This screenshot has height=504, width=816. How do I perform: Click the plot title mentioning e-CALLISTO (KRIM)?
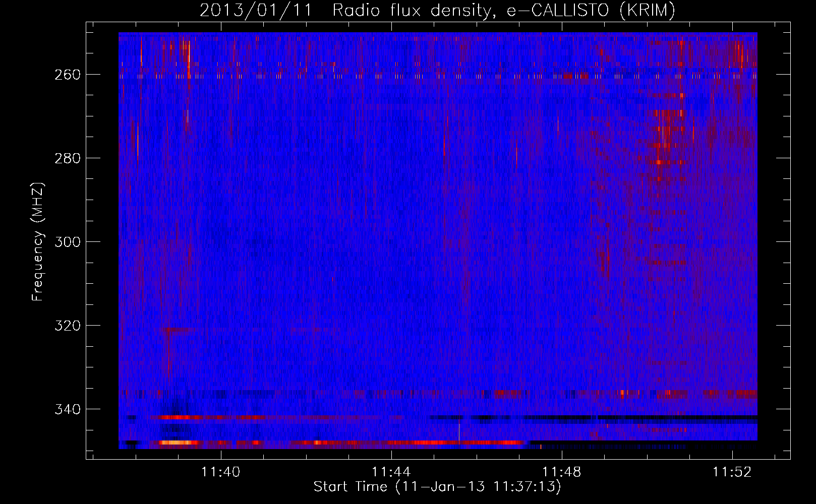[437, 10]
